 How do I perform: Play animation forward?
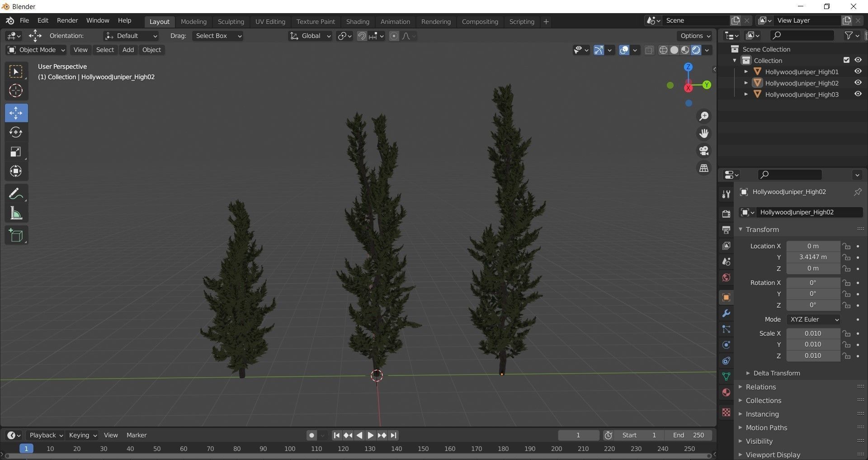(x=370, y=435)
